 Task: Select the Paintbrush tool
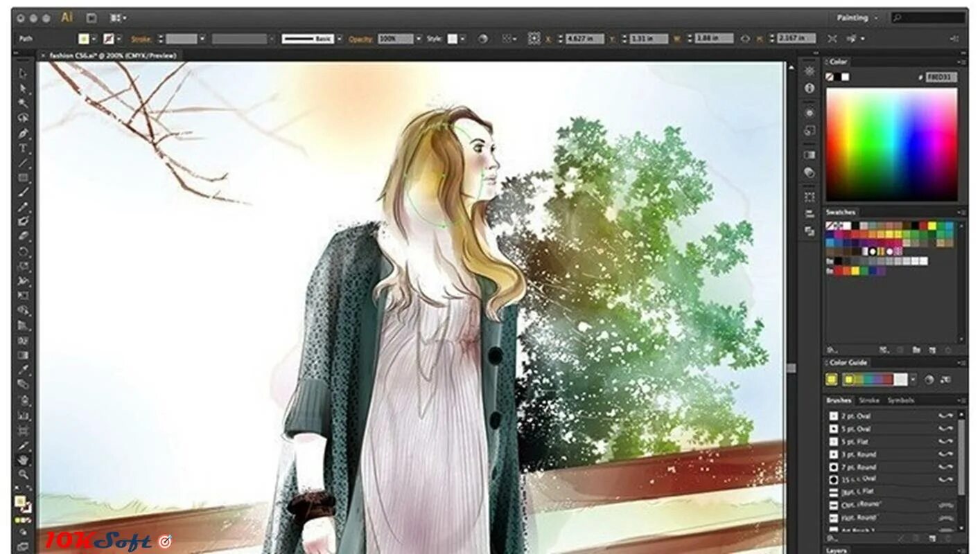click(24, 193)
